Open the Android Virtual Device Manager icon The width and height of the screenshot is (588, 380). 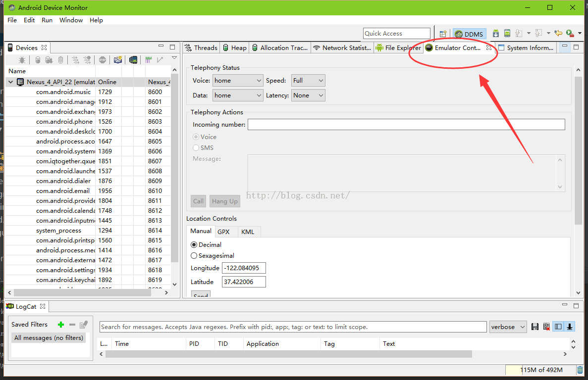(507, 33)
